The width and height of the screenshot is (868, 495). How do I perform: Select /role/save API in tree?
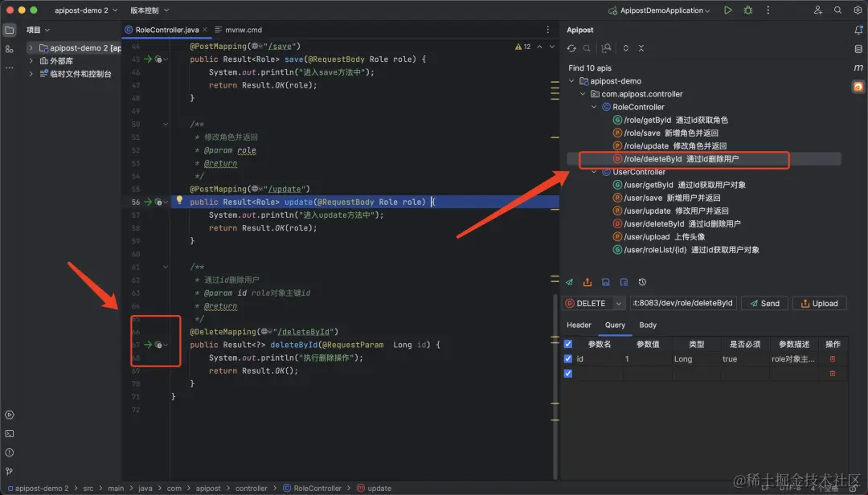tap(665, 133)
